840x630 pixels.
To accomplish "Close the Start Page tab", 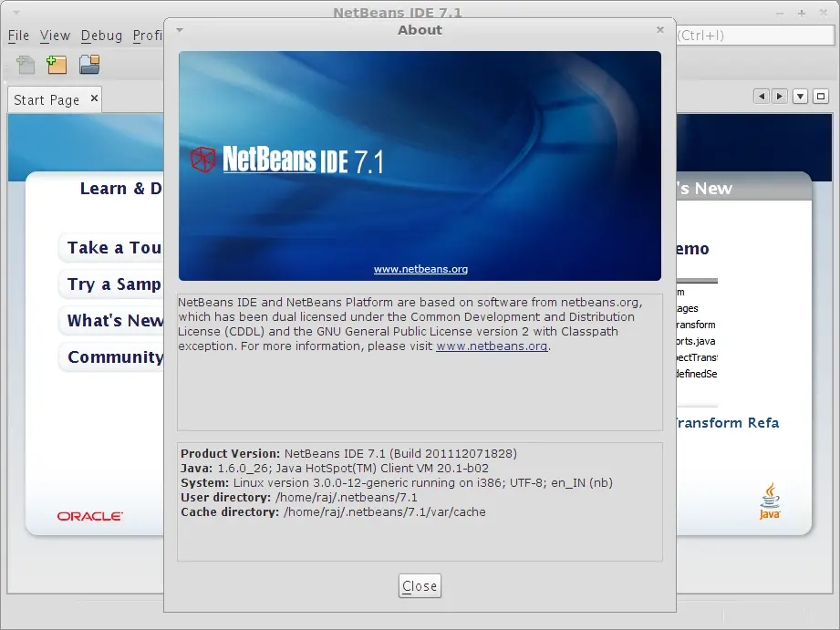I will click(94, 98).
